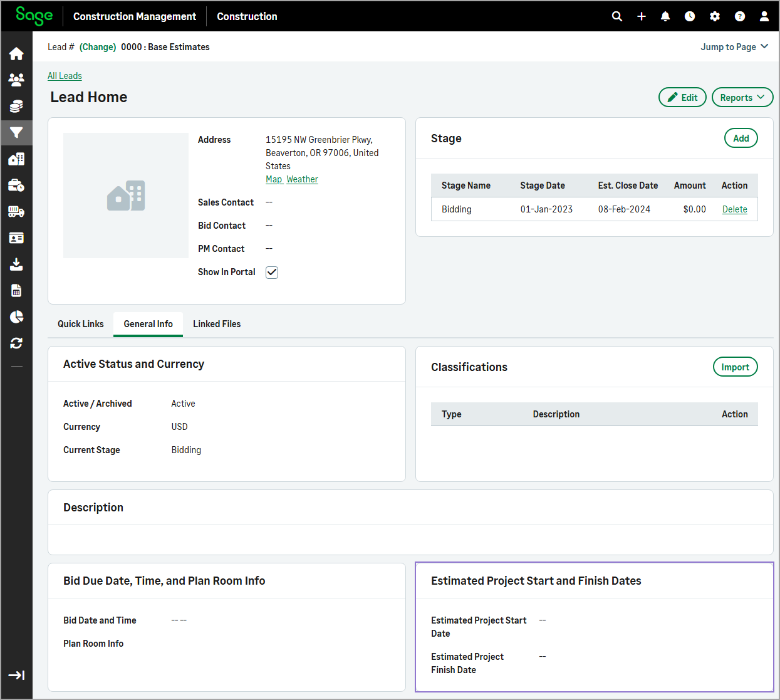Viewport: 780px width, 700px height.
Task: Click the clock time icon in header
Action: pos(690,16)
